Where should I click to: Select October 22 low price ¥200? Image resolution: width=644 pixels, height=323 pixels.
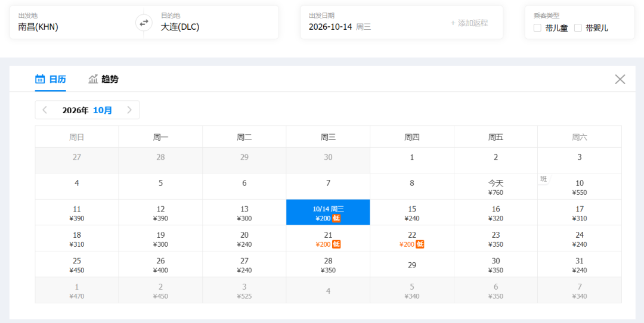click(x=412, y=238)
